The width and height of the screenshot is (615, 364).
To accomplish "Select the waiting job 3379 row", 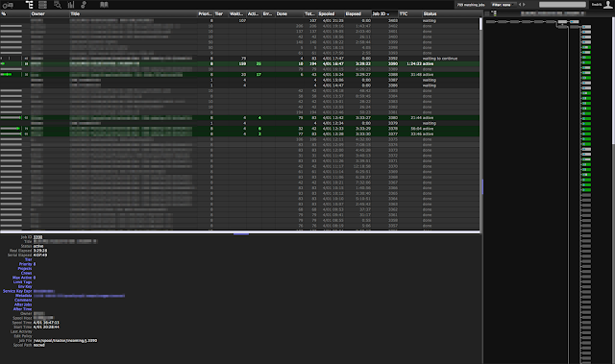I will click(239, 123).
